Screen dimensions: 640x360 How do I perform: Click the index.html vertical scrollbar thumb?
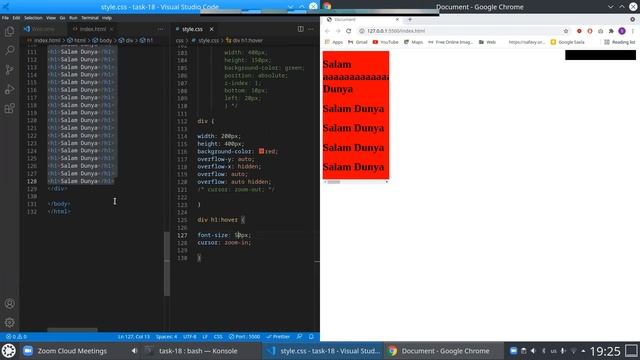coord(167,264)
